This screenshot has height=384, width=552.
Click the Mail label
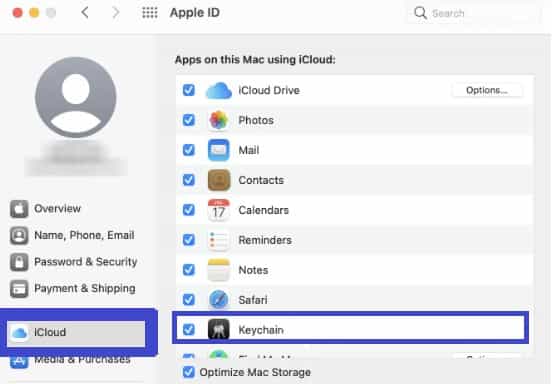pyautogui.click(x=249, y=150)
